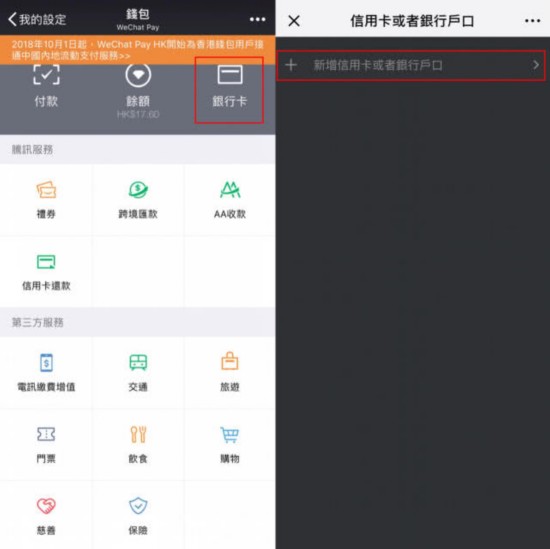
Task: Go back to 我的設定
Action: [37, 19]
